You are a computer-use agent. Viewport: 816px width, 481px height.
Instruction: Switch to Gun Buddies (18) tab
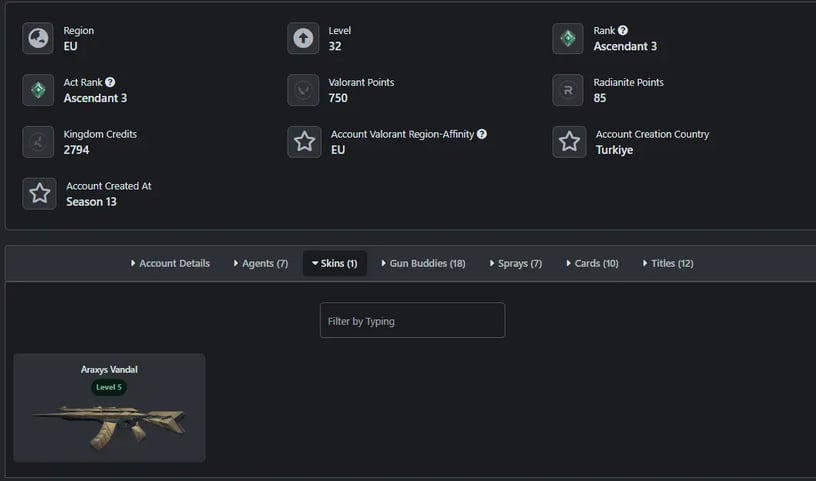coord(423,263)
